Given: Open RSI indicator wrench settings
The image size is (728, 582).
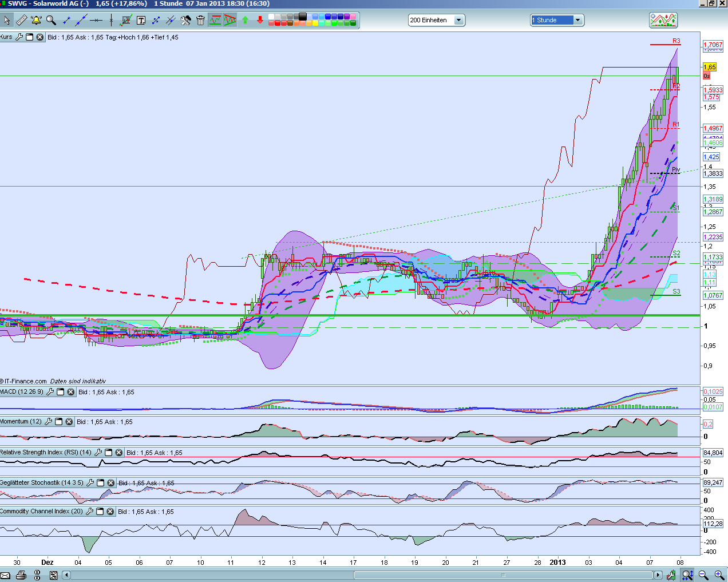Looking at the screenshot, I should point(98,452).
